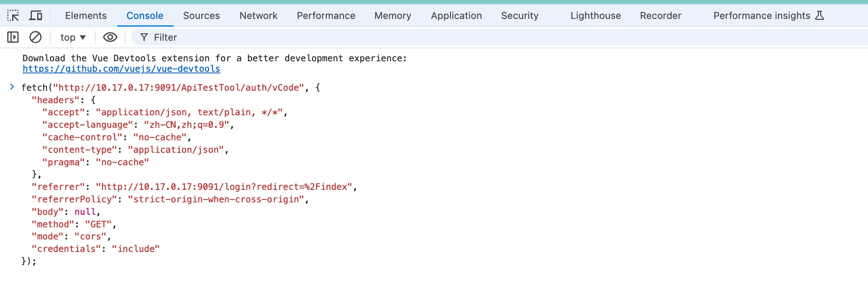Click the "accept" header line
This screenshot has width=868, height=291.
pos(165,112)
